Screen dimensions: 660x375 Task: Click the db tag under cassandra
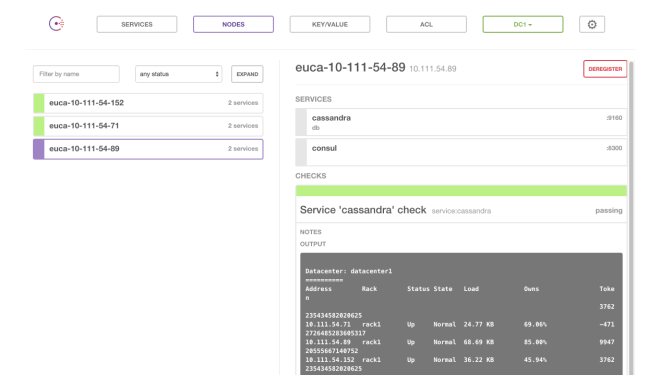tap(316, 128)
